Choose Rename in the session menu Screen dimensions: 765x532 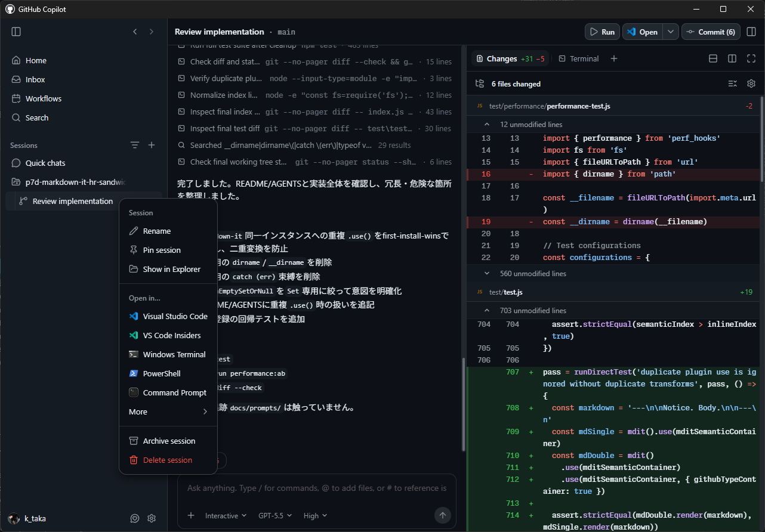[x=168, y=231]
